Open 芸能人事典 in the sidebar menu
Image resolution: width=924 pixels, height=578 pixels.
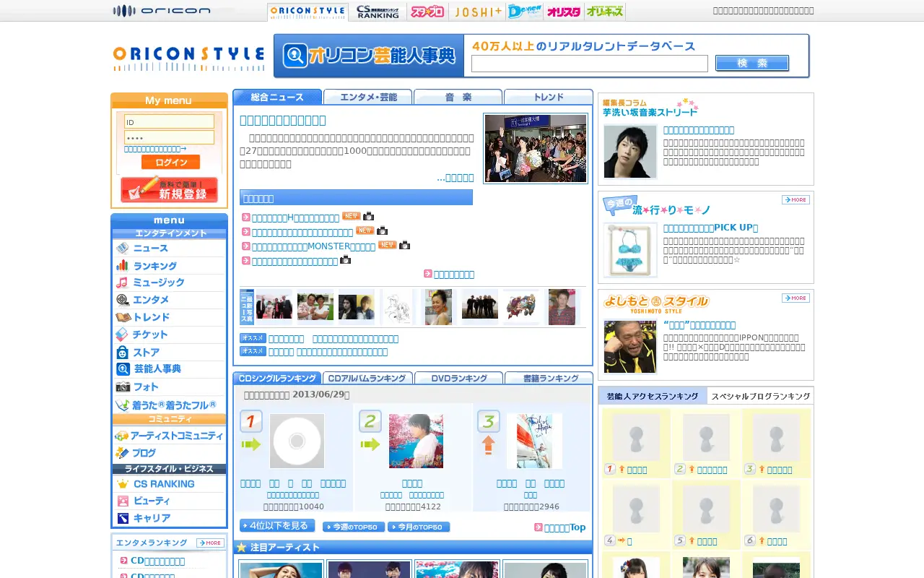point(169,369)
